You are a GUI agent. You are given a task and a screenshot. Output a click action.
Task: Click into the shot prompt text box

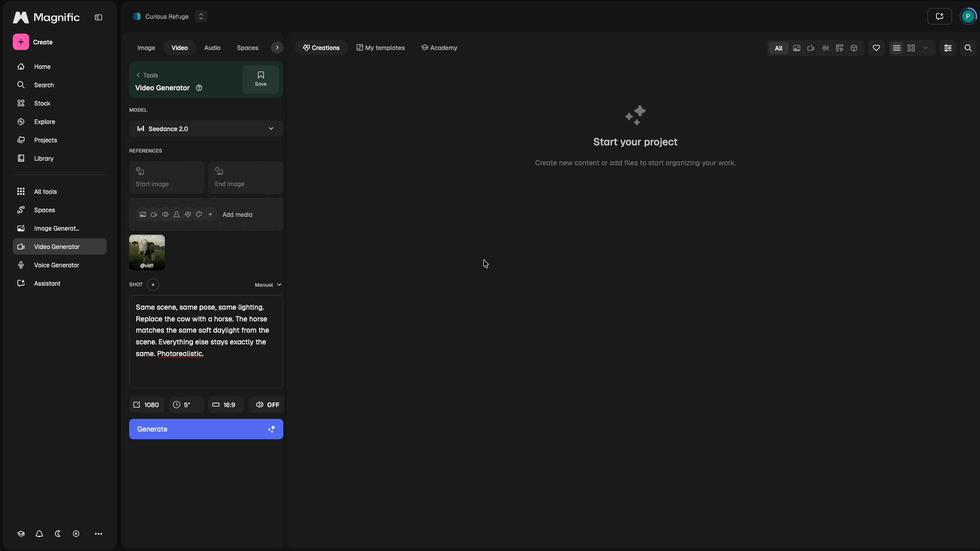206,341
